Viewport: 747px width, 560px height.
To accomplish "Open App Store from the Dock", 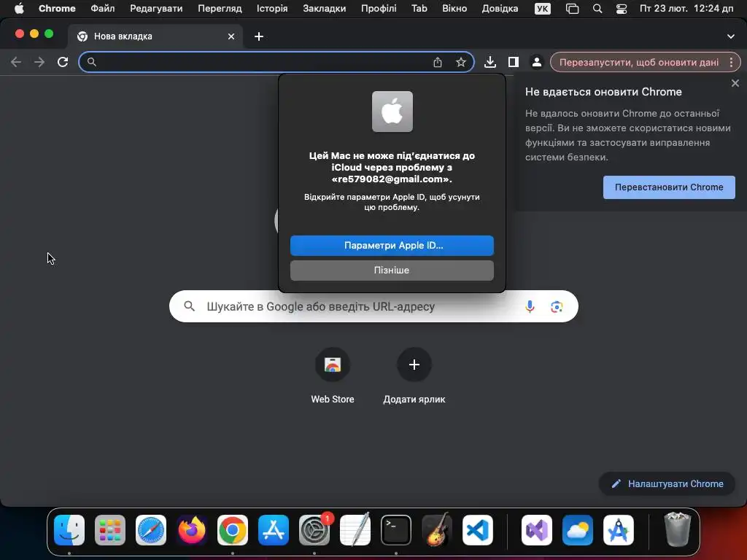I will (x=274, y=530).
